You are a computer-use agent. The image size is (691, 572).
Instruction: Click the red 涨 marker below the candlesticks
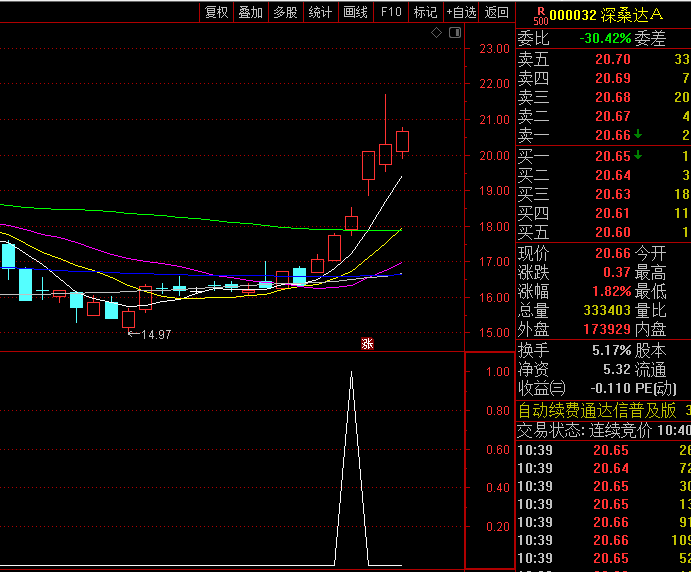click(367, 345)
